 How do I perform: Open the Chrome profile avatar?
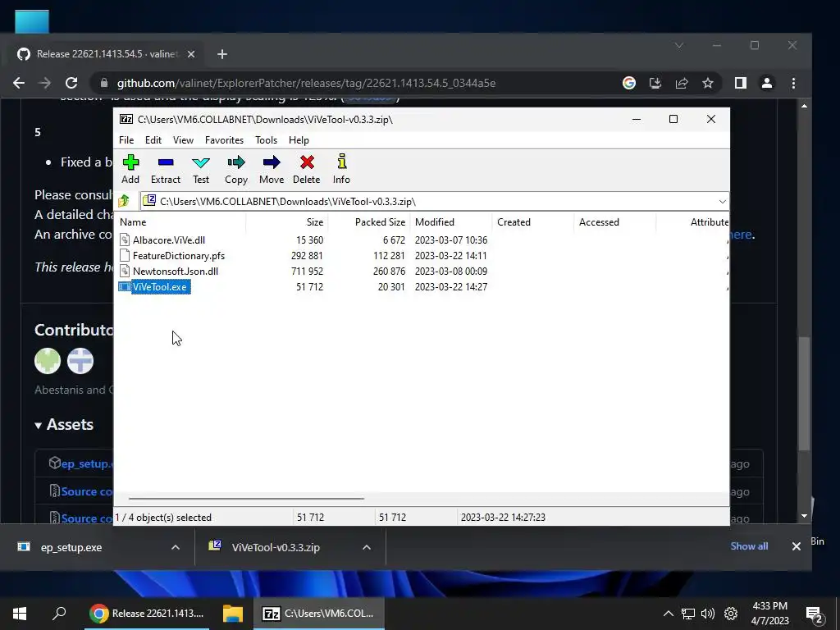[x=767, y=83]
